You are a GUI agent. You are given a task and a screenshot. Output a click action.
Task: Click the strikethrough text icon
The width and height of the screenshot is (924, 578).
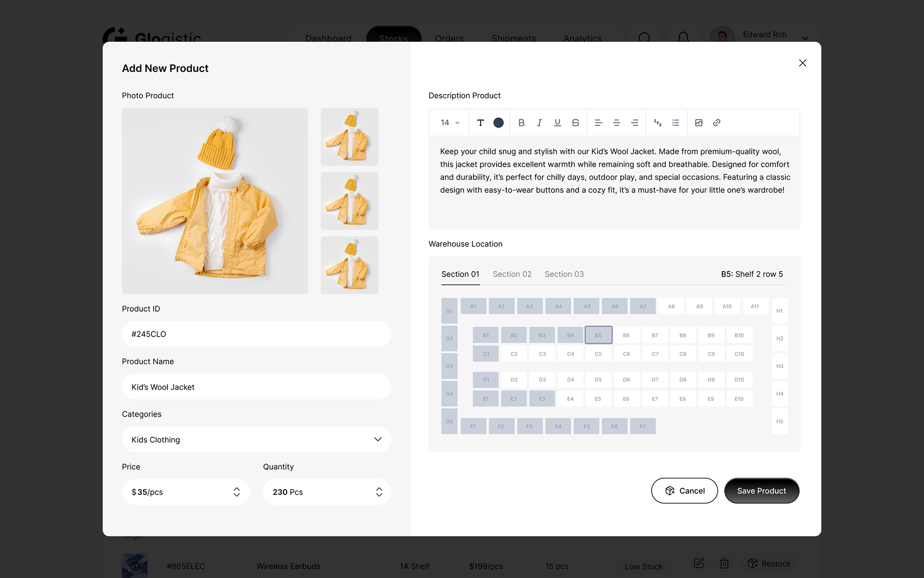(x=576, y=123)
